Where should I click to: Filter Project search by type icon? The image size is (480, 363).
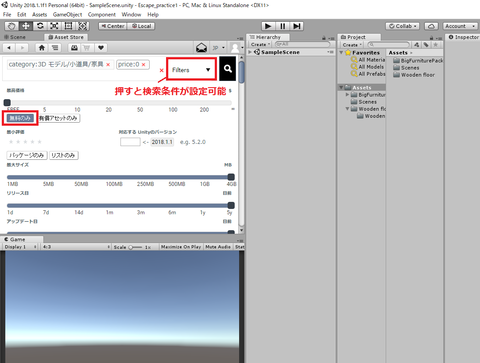417,45
